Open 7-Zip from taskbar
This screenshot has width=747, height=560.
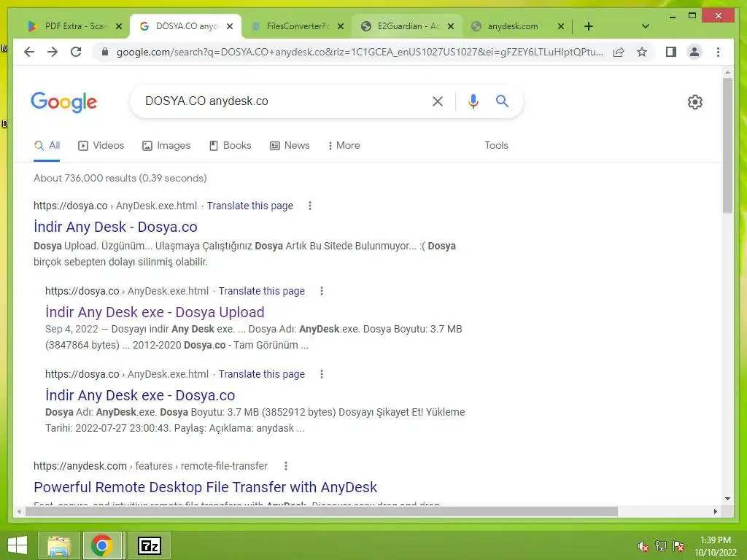(x=150, y=545)
